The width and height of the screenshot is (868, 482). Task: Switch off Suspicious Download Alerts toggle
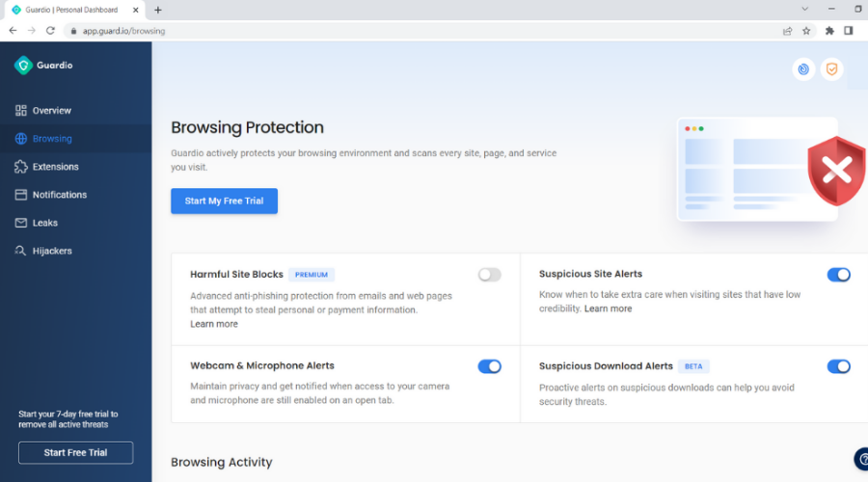coord(839,366)
